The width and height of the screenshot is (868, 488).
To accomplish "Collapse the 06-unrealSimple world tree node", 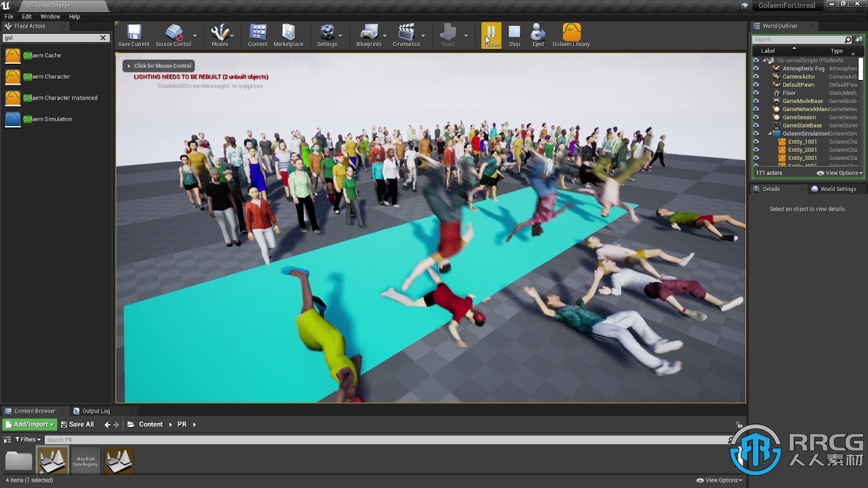I will coord(764,60).
